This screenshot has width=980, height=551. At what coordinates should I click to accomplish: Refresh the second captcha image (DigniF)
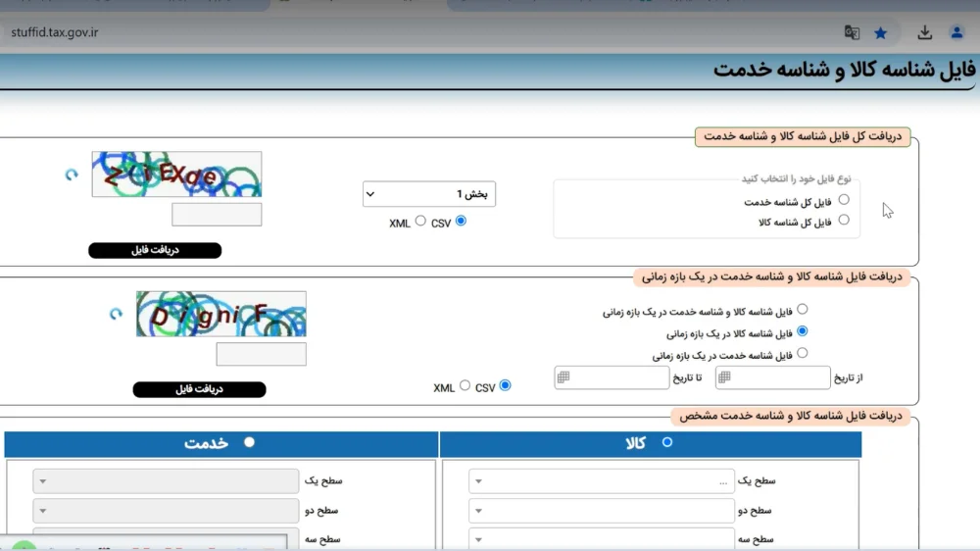click(117, 314)
